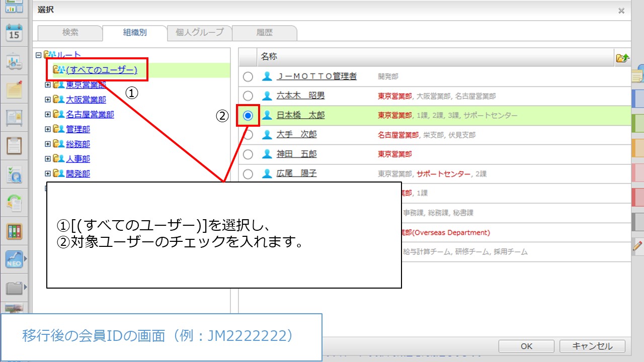Switch to the 組織別 tab
The width and height of the screenshot is (644, 362).
(135, 33)
